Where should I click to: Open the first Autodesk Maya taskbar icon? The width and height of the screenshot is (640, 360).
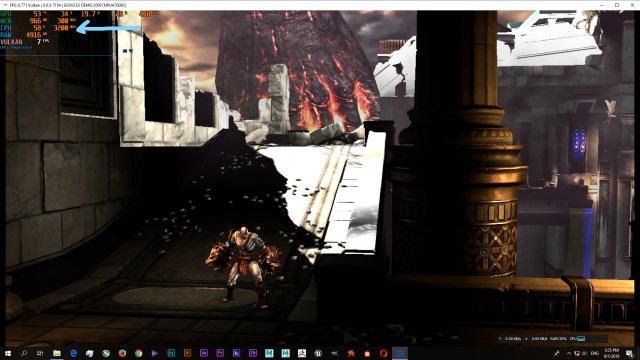click(269, 353)
